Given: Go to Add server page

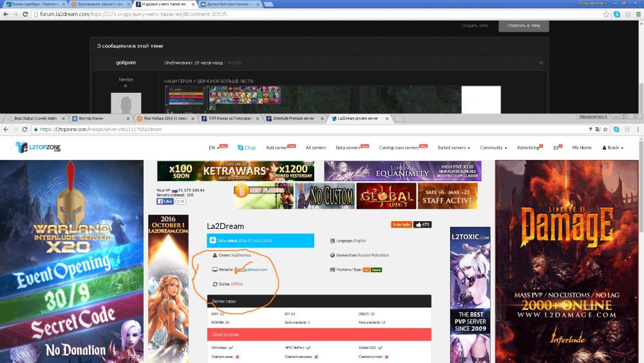Looking at the screenshot, I should pyautogui.click(x=276, y=148).
